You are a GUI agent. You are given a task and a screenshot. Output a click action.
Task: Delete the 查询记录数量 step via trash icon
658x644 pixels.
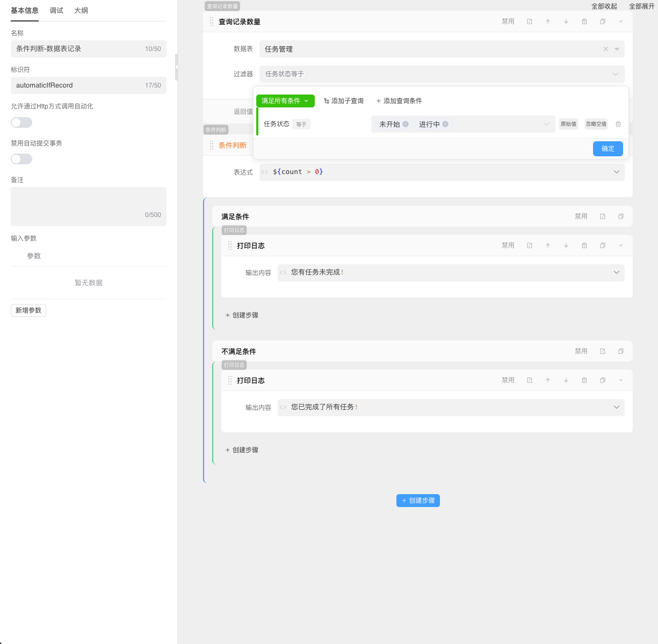coord(584,21)
